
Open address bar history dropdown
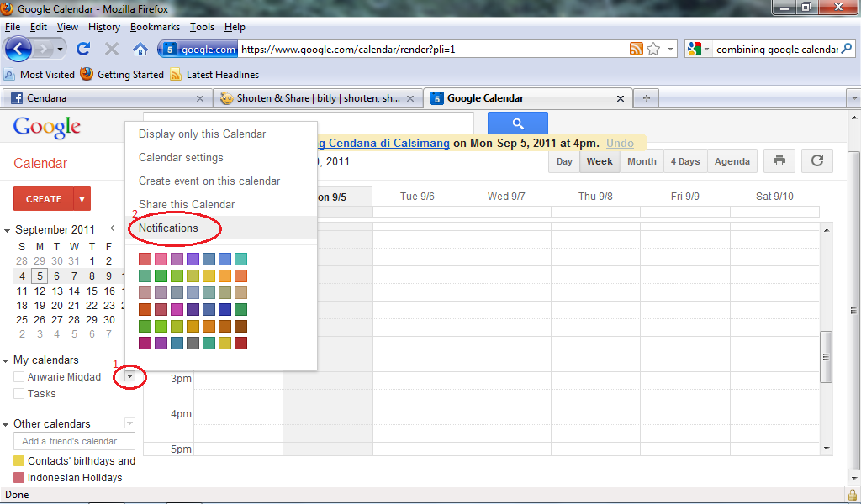click(670, 50)
